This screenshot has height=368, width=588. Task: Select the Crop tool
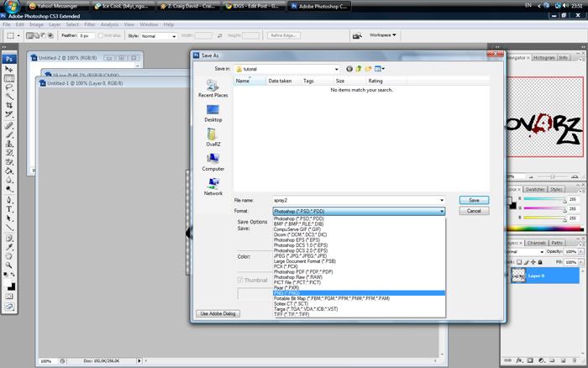(x=9, y=105)
